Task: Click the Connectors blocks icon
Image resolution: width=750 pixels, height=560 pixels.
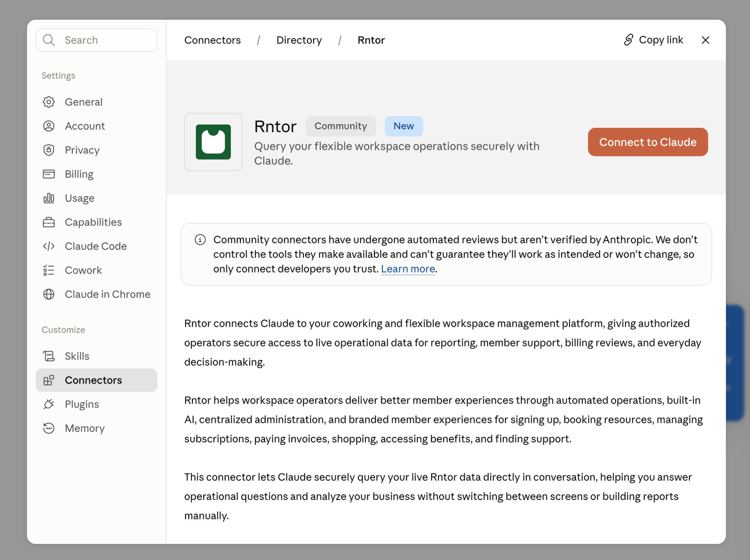Action: click(x=49, y=380)
